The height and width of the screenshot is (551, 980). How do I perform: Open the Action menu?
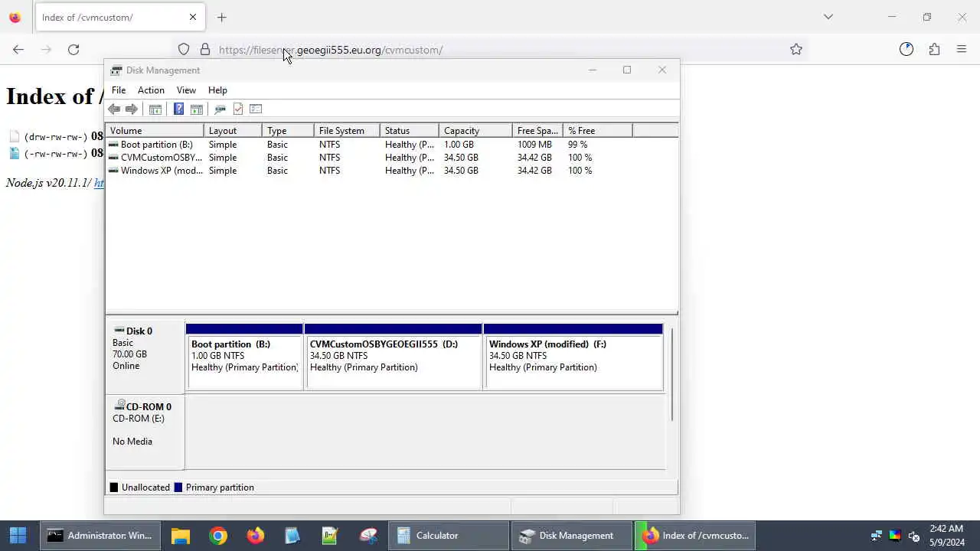pyautogui.click(x=151, y=90)
